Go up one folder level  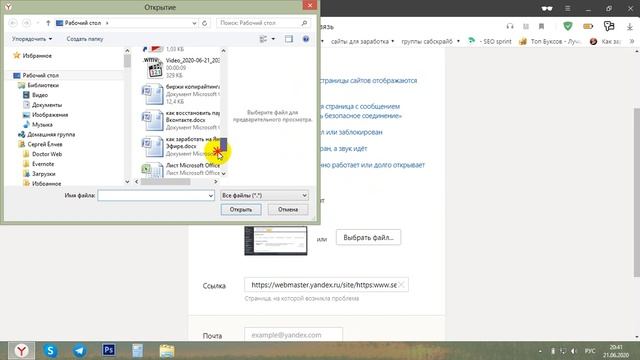(48, 23)
